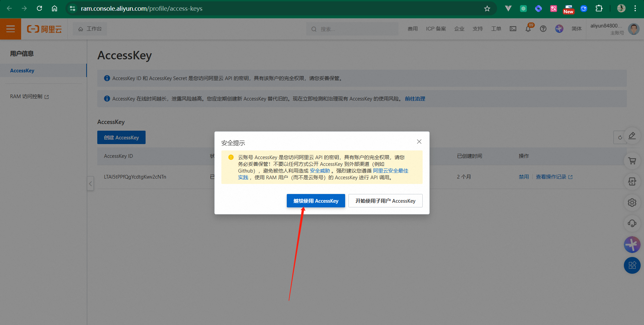Click the edit pencil floating icon
This screenshot has width=644, height=325.
[632, 136]
